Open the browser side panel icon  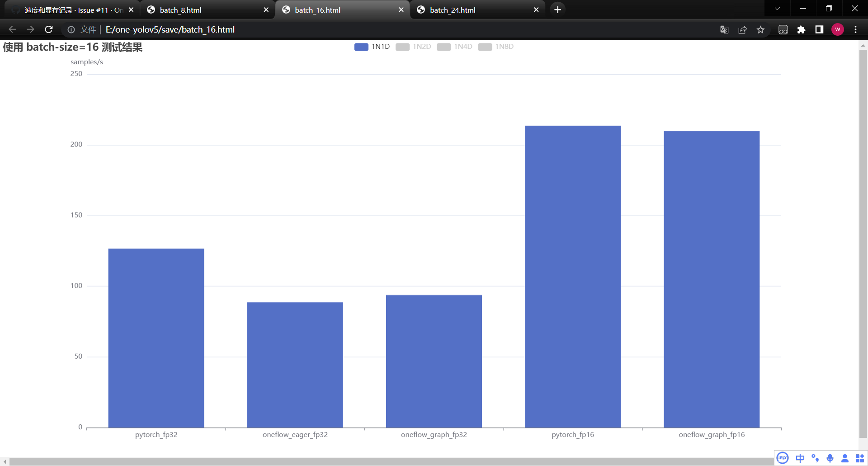pos(819,29)
